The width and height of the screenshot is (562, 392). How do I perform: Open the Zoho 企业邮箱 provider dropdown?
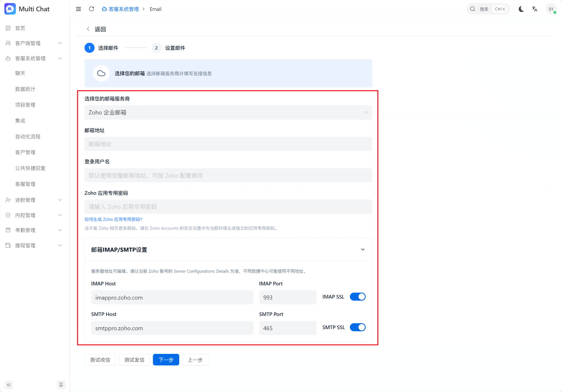(228, 112)
